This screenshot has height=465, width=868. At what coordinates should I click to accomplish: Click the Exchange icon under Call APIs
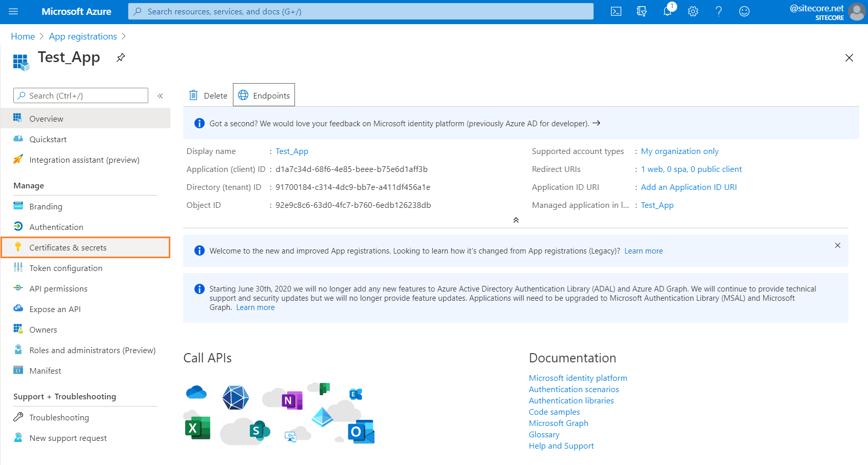point(356,394)
